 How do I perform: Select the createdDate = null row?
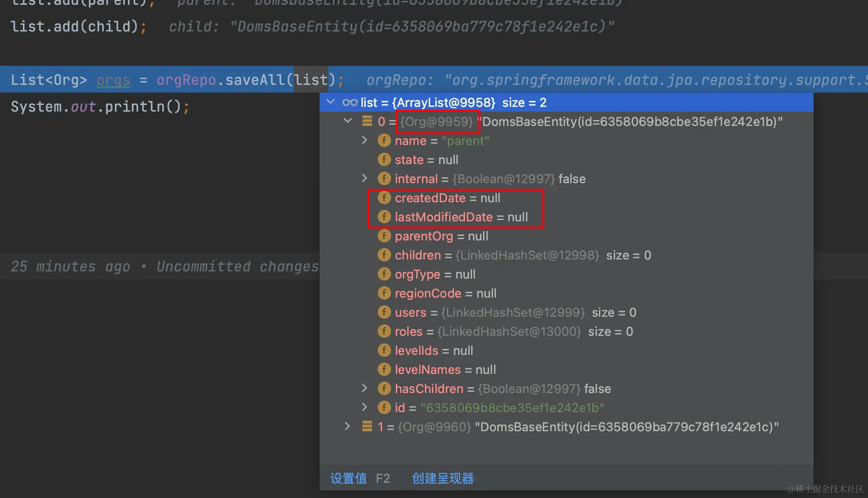point(567,197)
